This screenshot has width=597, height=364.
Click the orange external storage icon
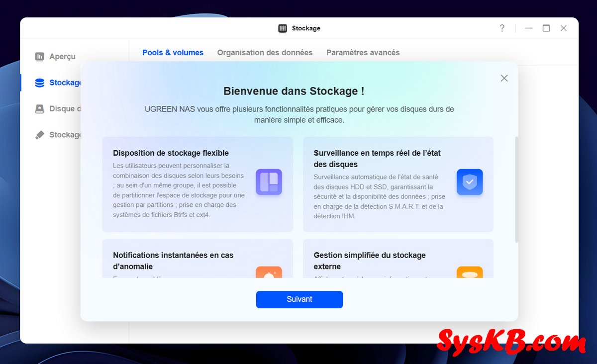pyautogui.click(x=470, y=273)
